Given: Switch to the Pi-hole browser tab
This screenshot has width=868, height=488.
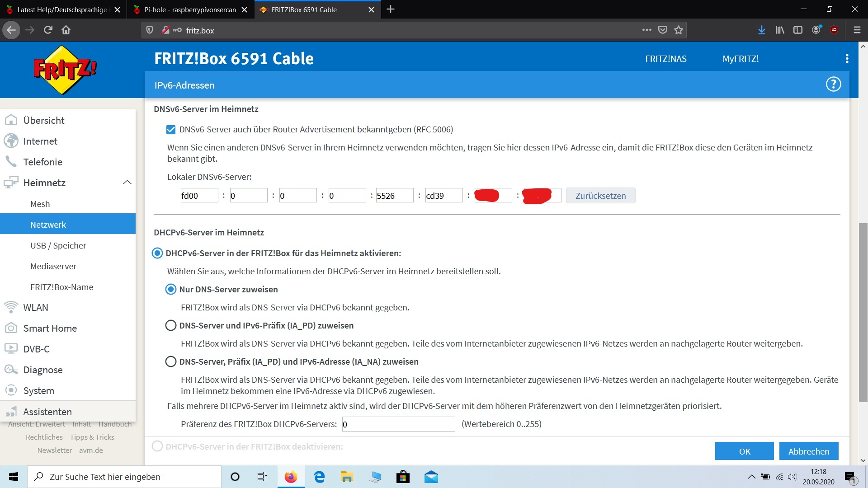Looking at the screenshot, I should (x=190, y=9).
